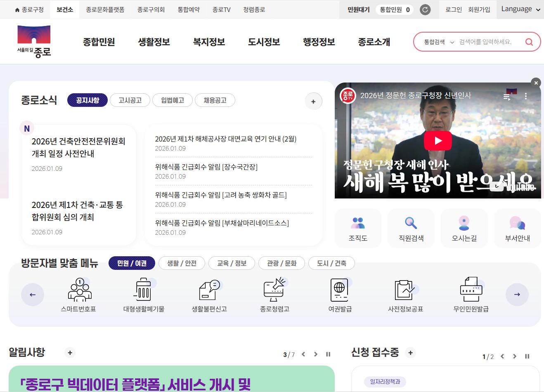Image resolution: width=544 pixels, height=392 pixels.
Task: Pause the 신청 접수중 slideshow
Action: coord(527,356)
